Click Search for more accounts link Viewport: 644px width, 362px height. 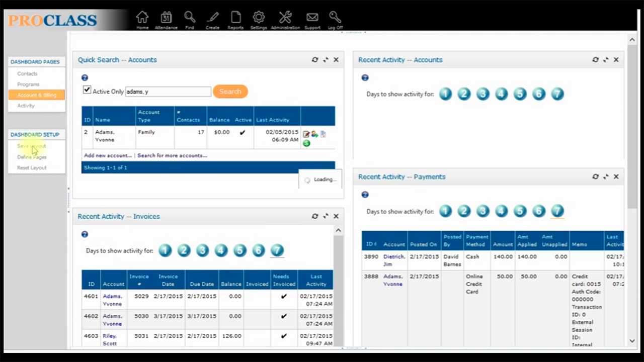[172, 155]
